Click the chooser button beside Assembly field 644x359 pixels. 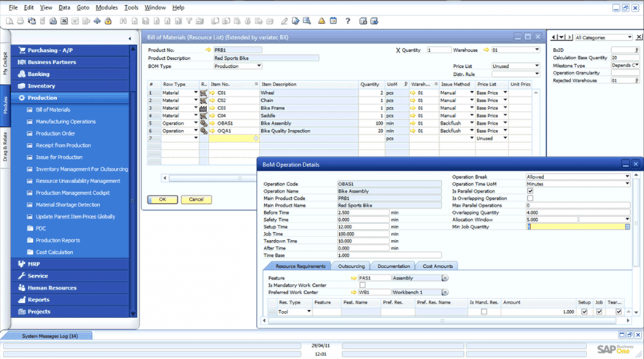pyautogui.click(x=445, y=278)
